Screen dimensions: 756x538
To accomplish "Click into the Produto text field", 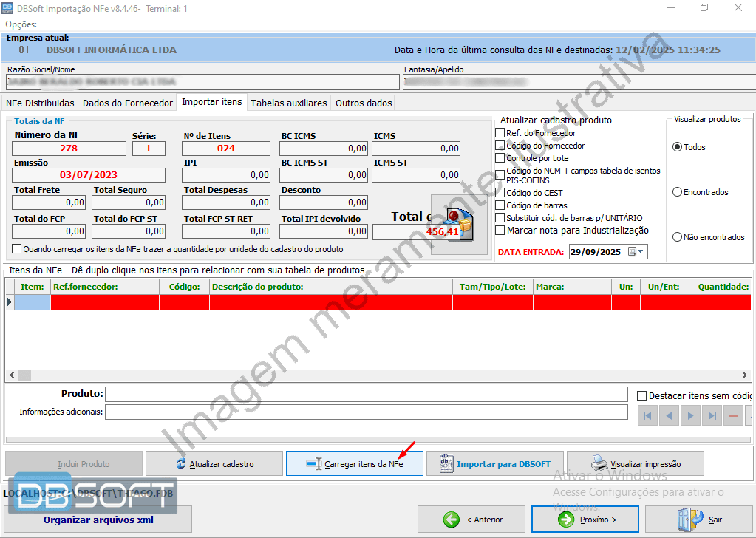I will (366, 394).
